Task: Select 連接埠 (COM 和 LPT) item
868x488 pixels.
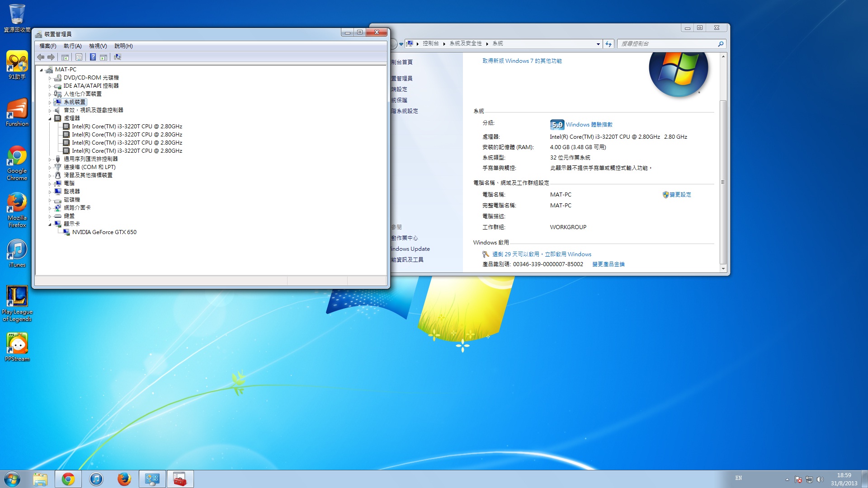Action: (x=90, y=167)
